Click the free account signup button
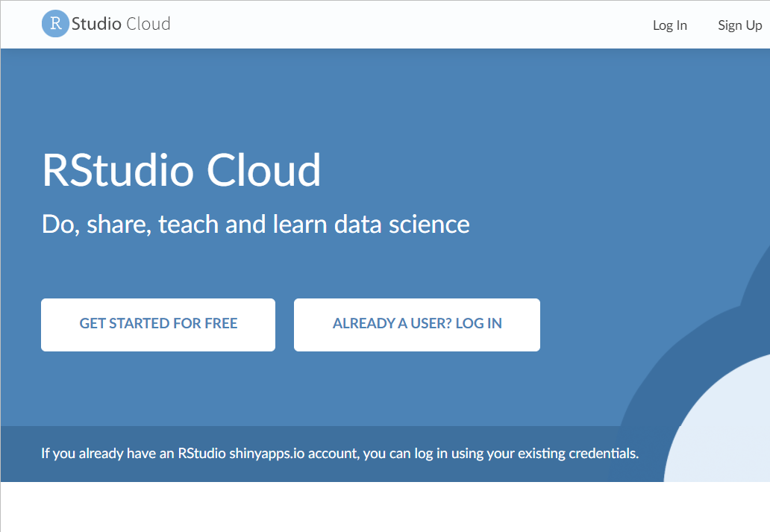This screenshot has height=532, width=770. (157, 324)
